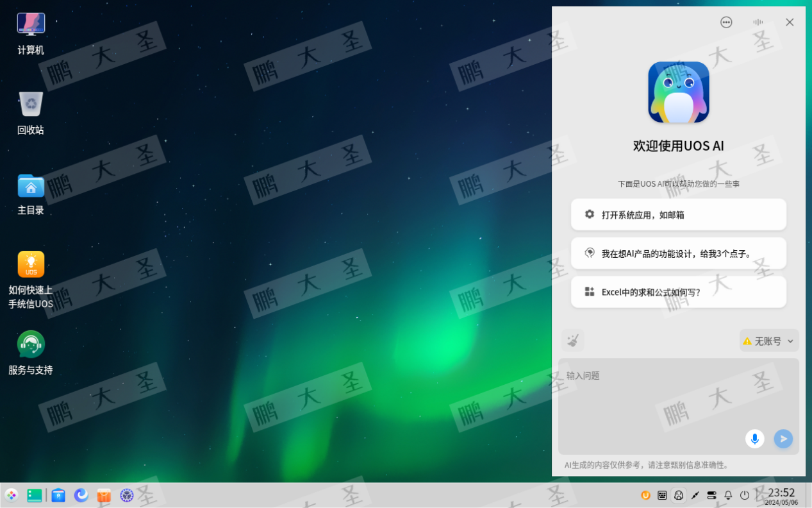This screenshot has height=508, width=812.
Task: Open the 计算机 desktop icon
Action: (x=31, y=33)
